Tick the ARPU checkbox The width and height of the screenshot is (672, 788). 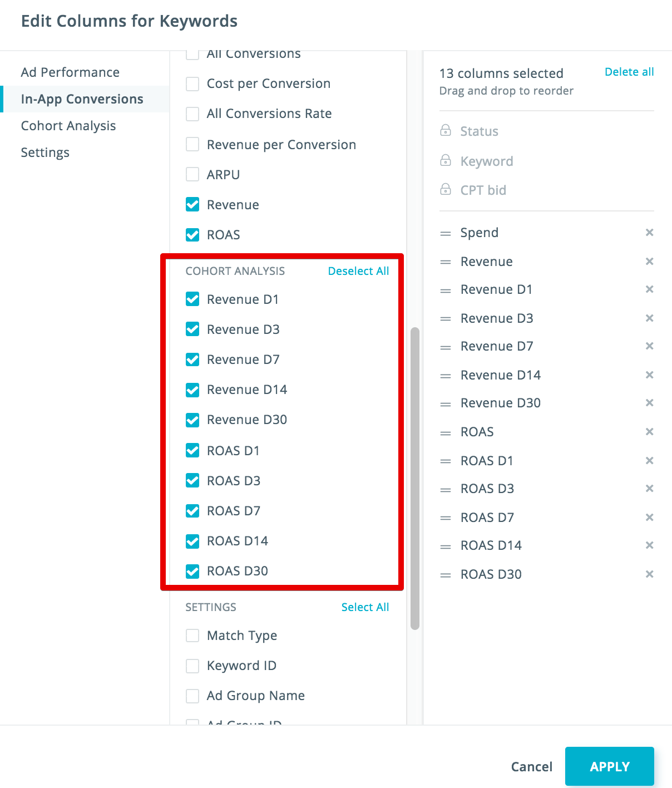coord(192,175)
